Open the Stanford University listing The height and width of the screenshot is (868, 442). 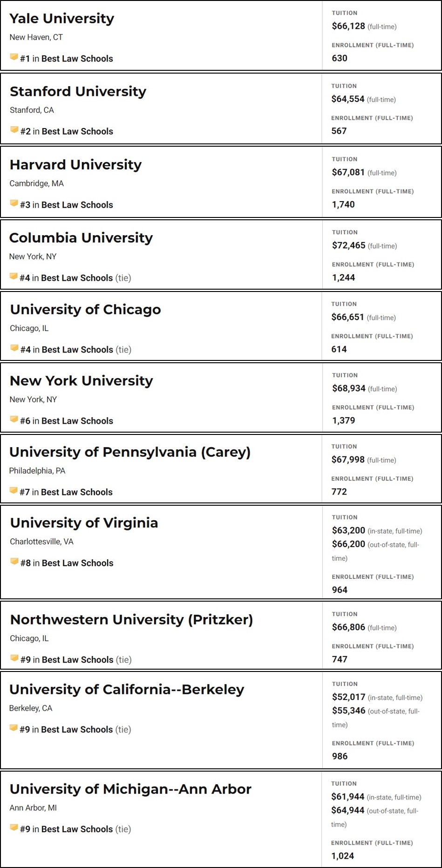coord(78,92)
